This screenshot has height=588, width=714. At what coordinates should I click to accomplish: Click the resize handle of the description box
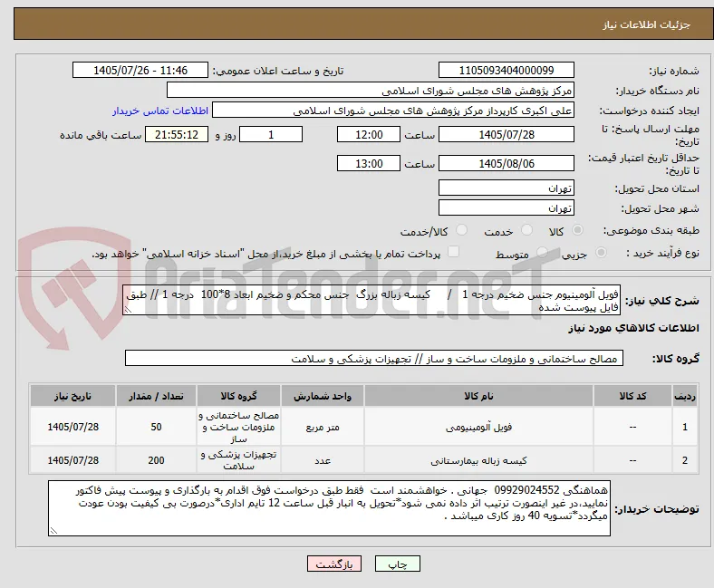(128, 310)
